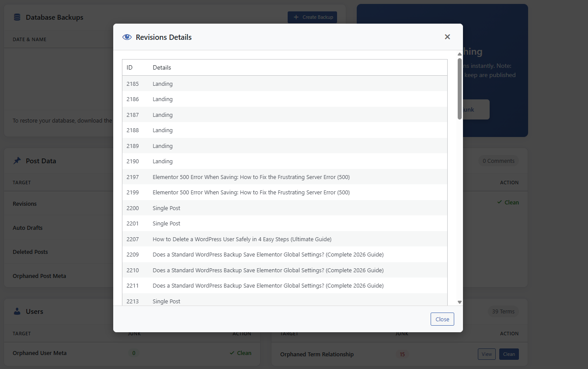Clean the Orphaned Term Relationship records
Screen dimensions: 588x369
509,354
